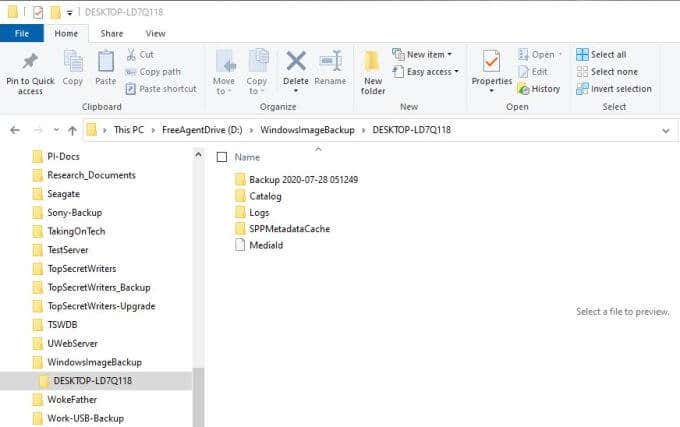Click Select all in the ribbon
This screenshot has width=680, height=427.
pyautogui.click(x=601, y=55)
